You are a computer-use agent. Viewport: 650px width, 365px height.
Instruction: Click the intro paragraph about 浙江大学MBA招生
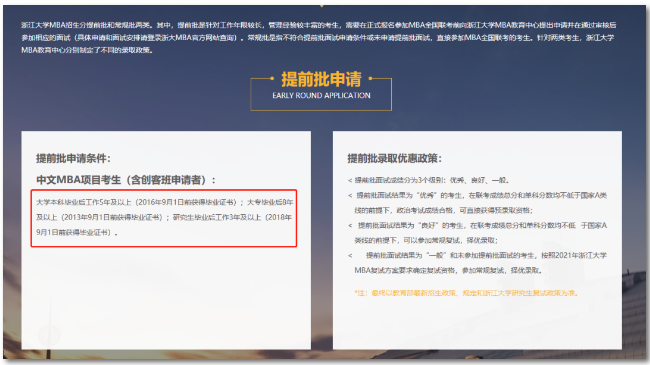318,38
